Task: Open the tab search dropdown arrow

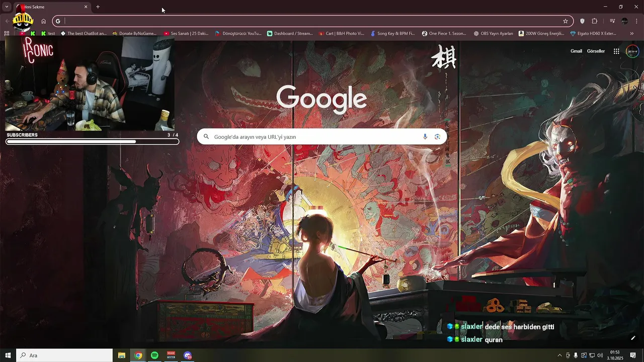Action: (x=7, y=7)
